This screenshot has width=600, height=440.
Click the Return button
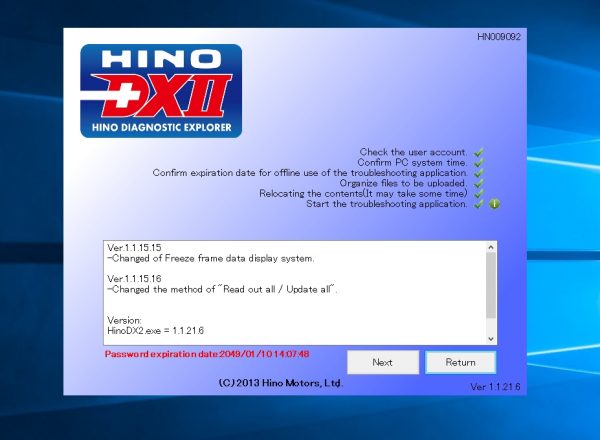pos(460,362)
